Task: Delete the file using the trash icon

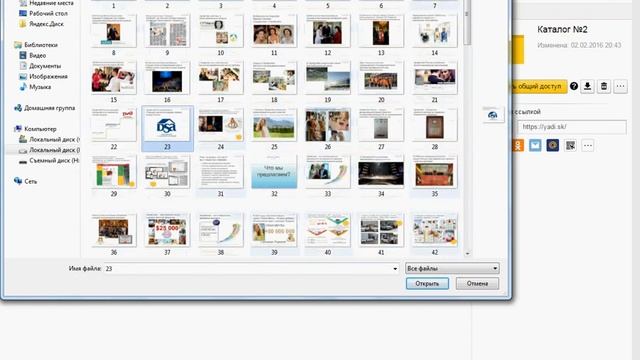Action: [x=604, y=86]
